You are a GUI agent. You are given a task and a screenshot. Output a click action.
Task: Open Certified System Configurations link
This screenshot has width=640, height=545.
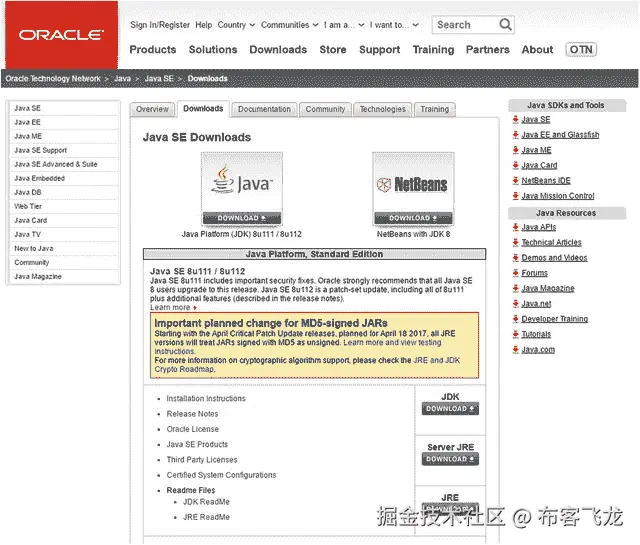click(221, 475)
